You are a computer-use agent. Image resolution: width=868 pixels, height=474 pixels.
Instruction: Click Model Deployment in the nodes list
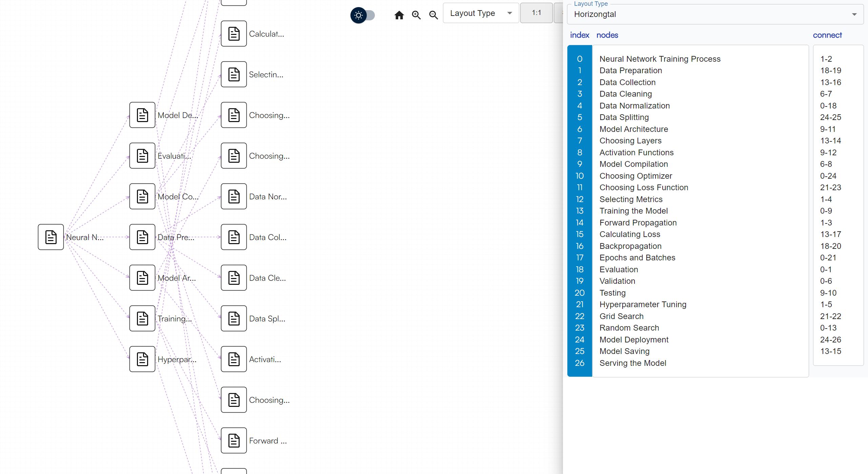click(x=634, y=340)
